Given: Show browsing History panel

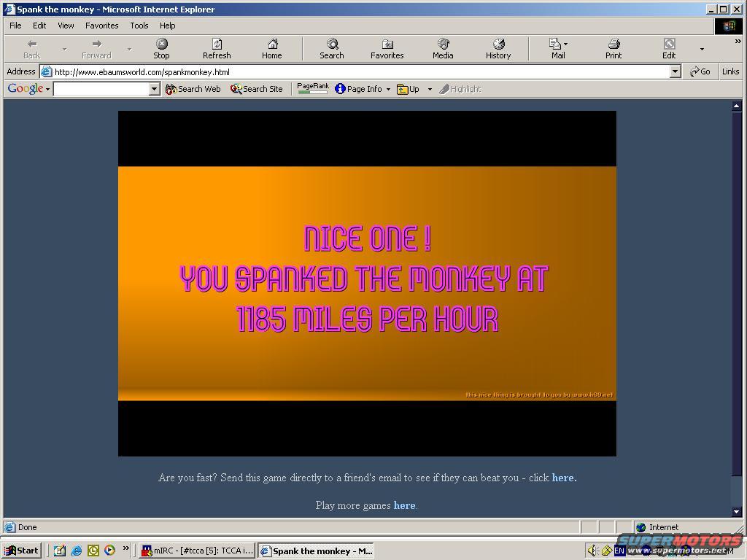Looking at the screenshot, I should click(x=498, y=48).
